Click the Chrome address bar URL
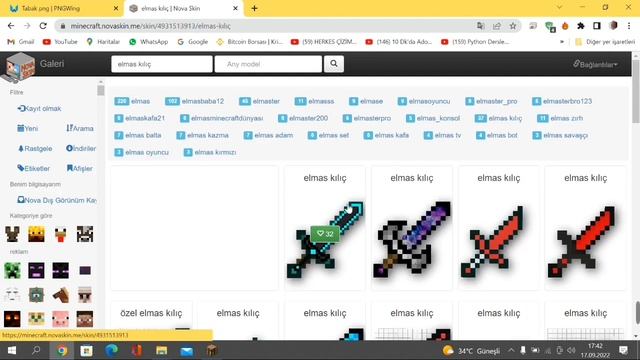Screen dimensions: 640x360 [x=150, y=26]
